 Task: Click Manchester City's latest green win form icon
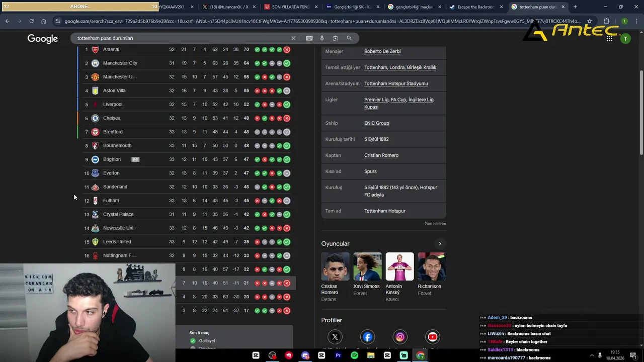[x=287, y=63]
